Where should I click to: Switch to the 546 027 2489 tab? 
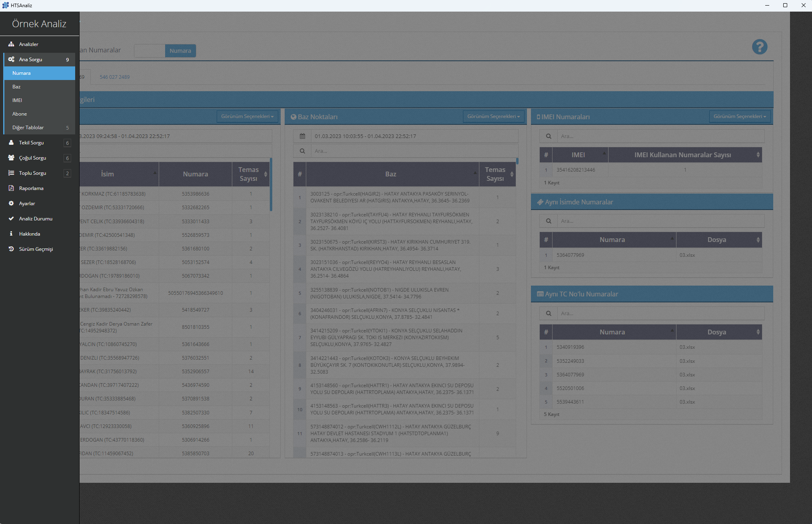click(x=114, y=77)
